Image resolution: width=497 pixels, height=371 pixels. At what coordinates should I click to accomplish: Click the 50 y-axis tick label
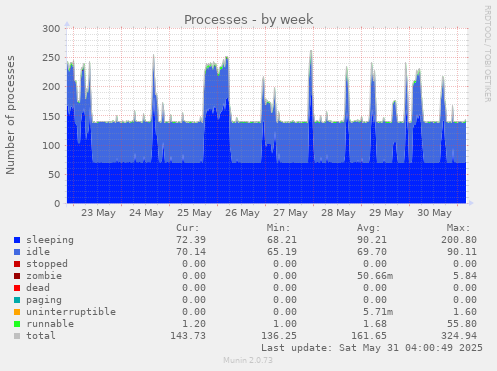[54, 175]
